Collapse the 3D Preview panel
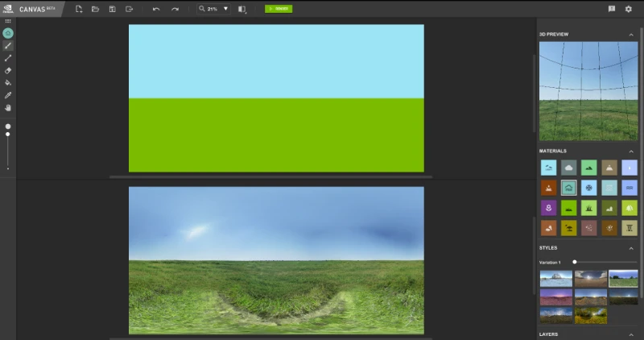This screenshot has height=340, width=644. (631, 35)
